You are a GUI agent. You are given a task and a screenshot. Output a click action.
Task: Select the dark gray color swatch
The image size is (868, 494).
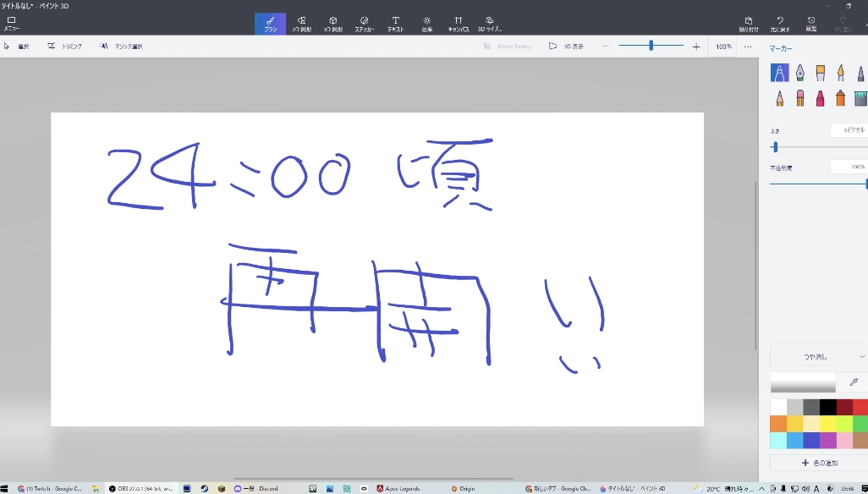pos(811,407)
